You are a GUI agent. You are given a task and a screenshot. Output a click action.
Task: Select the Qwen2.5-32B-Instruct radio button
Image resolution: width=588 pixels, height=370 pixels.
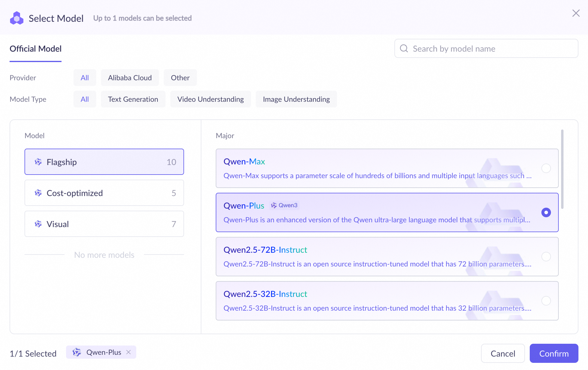[546, 301]
